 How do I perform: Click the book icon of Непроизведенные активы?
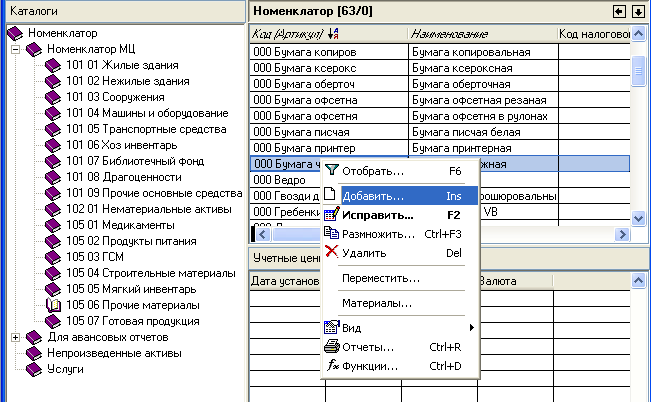tap(34, 353)
